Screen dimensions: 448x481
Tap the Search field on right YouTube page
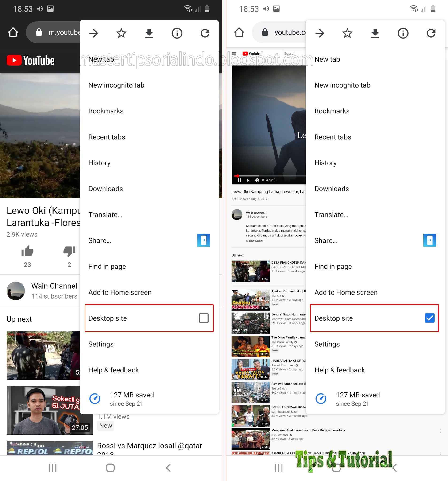pyautogui.click(x=294, y=54)
